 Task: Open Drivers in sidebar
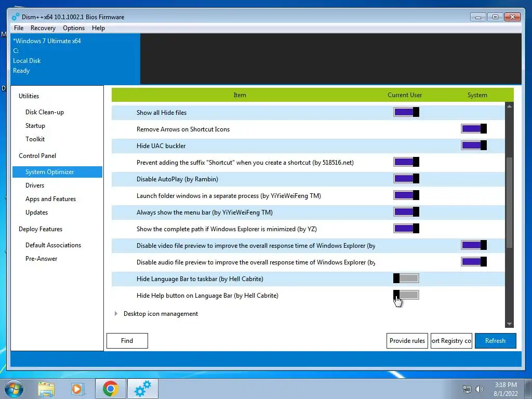point(35,185)
